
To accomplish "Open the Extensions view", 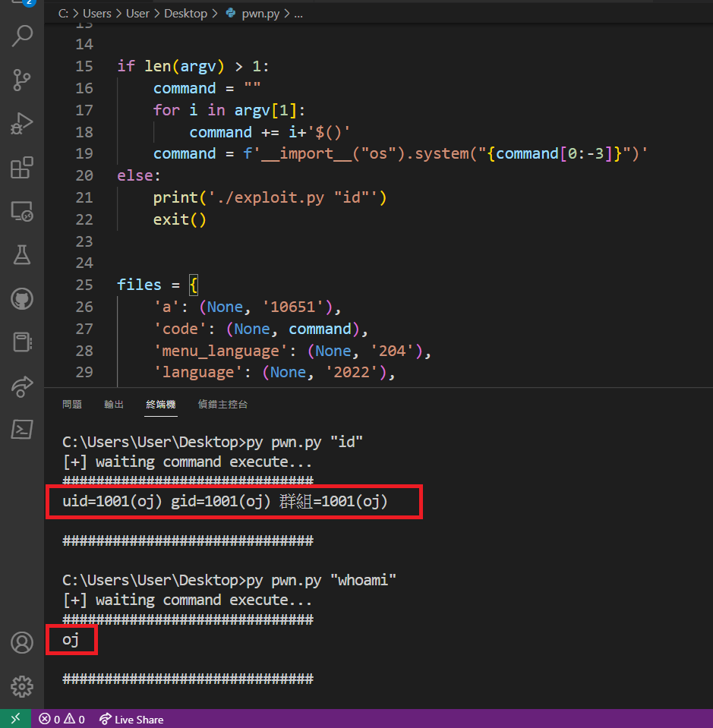I will pyautogui.click(x=22, y=167).
